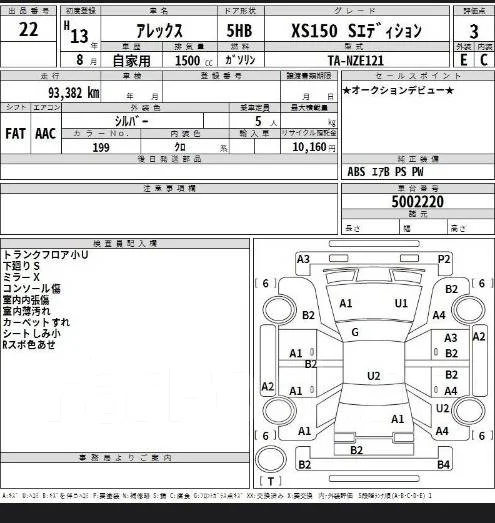Screen dimensions: 495x523
Task: Select the note トランクフロア小U
Action: coord(45,255)
